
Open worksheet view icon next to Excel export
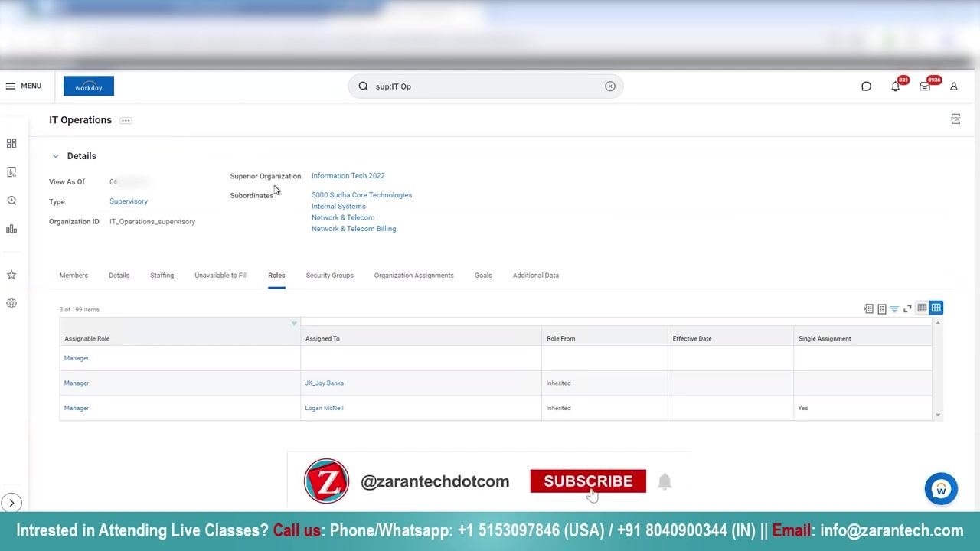[882, 308]
